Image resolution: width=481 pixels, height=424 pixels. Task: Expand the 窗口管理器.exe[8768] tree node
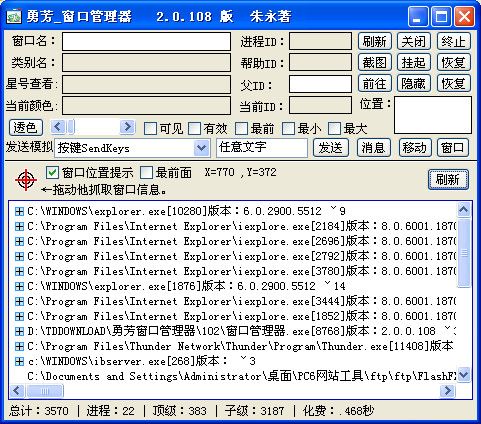pos(19,331)
